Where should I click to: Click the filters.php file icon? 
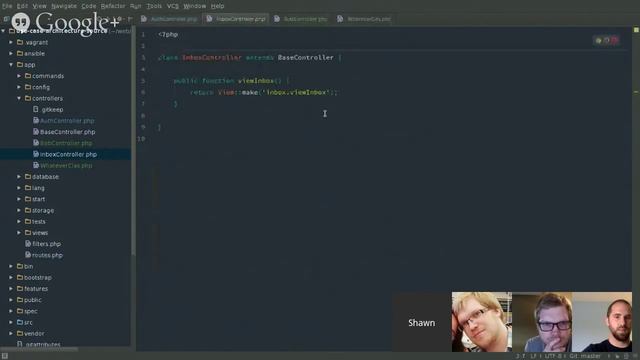click(x=28, y=244)
